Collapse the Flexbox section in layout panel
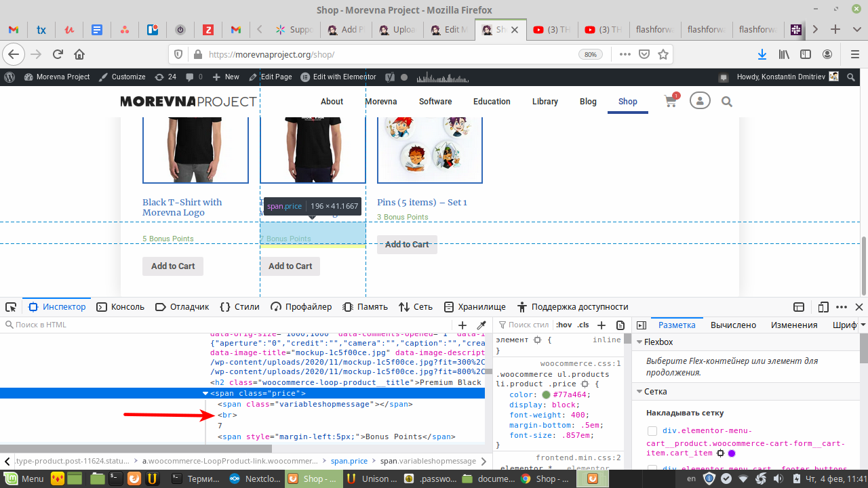 [639, 342]
